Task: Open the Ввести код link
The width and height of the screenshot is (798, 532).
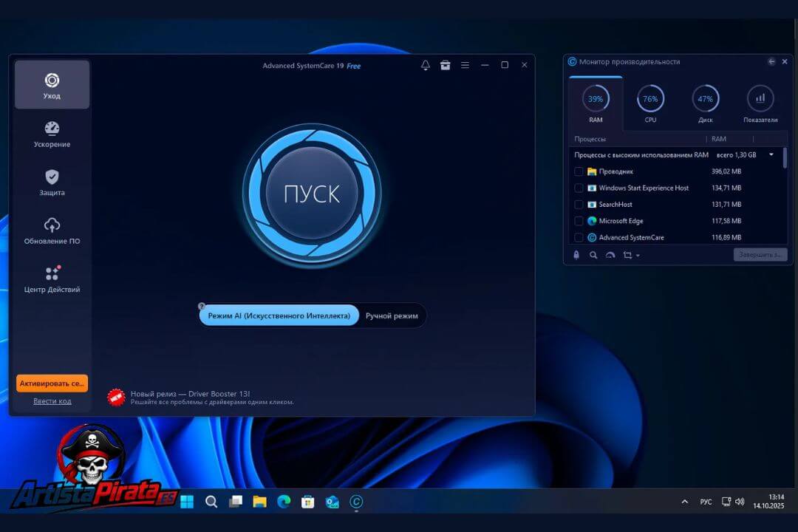Action: tap(52, 401)
